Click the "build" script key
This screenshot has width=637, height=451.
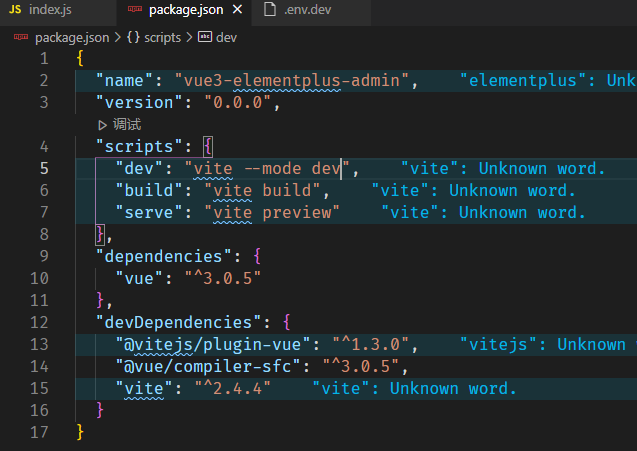pos(149,191)
